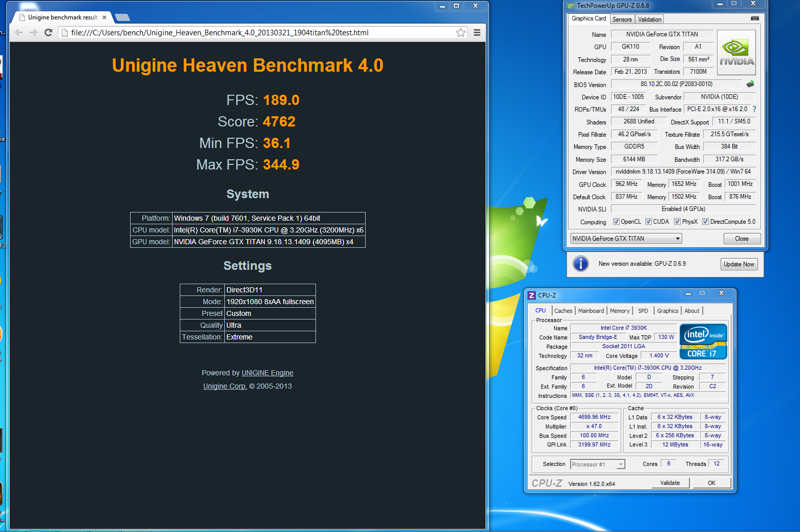Click the Driver Version field
Screen dimensions: 800x532
683,172
